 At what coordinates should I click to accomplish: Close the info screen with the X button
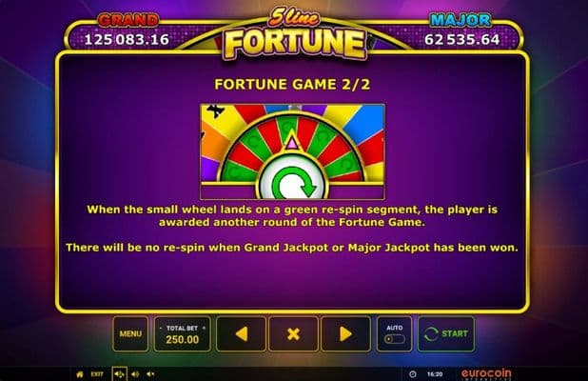(x=293, y=333)
